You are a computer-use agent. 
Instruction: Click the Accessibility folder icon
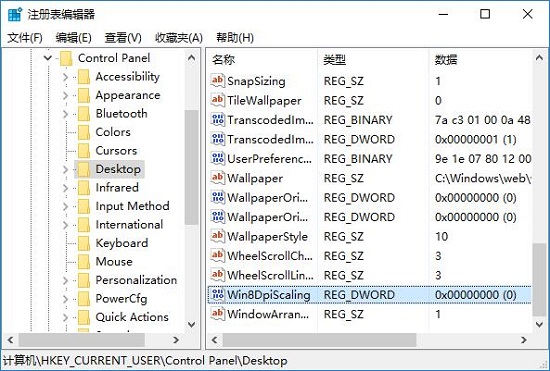click(x=83, y=77)
